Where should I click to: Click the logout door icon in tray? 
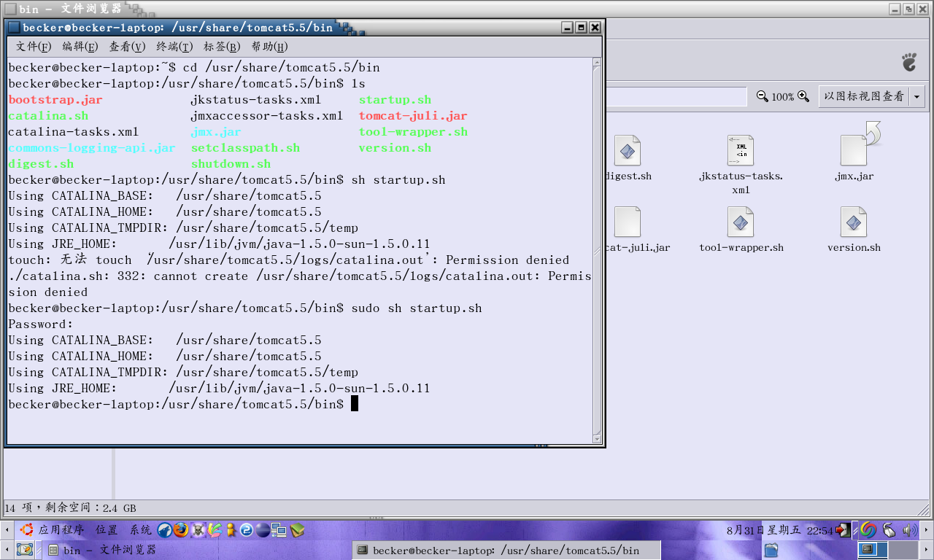tap(845, 530)
